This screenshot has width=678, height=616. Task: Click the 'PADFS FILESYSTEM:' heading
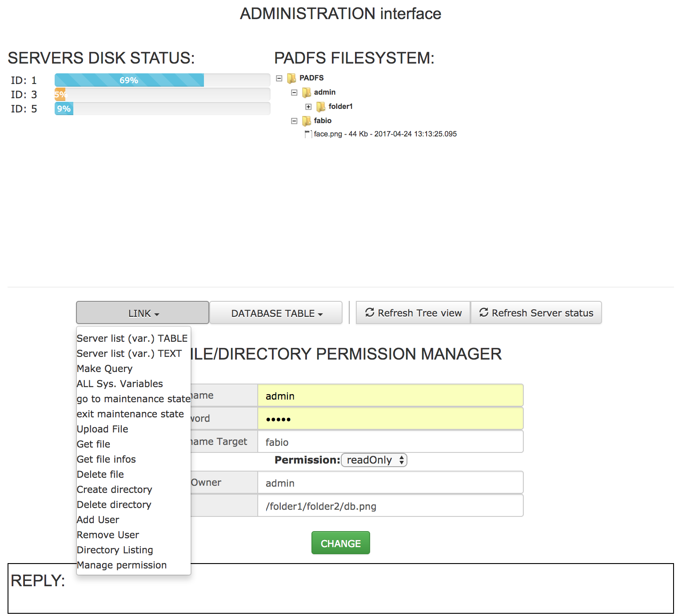[354, 58]
